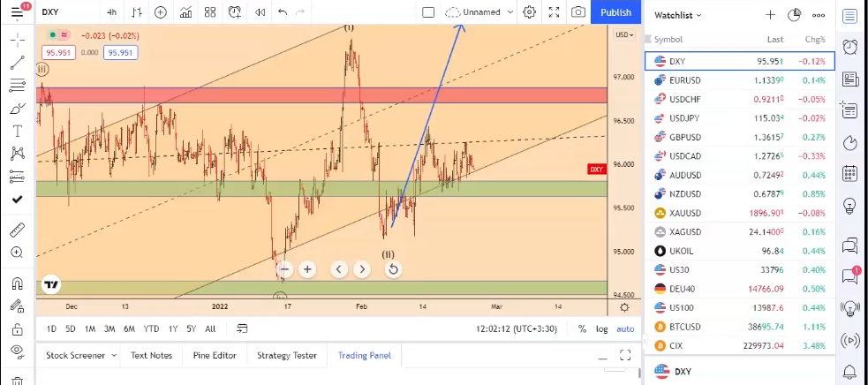This screenshot has width=868, height=385.
Task: Click the Create Alert clock icon
Action: [x=234, y=12]
